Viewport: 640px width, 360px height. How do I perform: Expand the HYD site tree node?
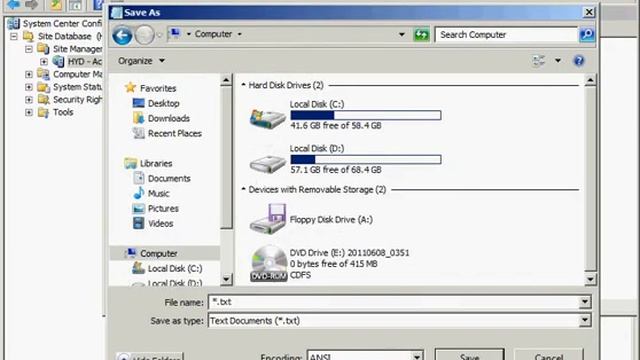(x=44, y=62)
